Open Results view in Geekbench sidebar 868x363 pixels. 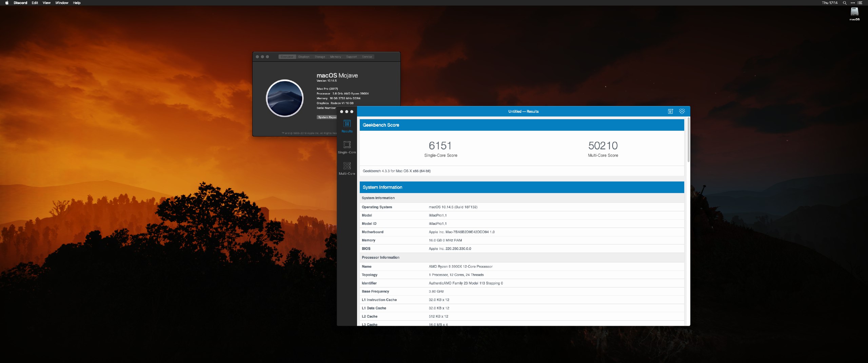point(347,126)
